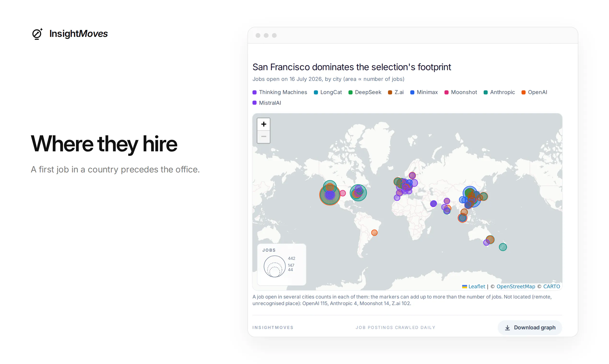Viewport: 609px width, 364px height.
Task: Click the Singapore marker with orange outline
Action: 463,218
